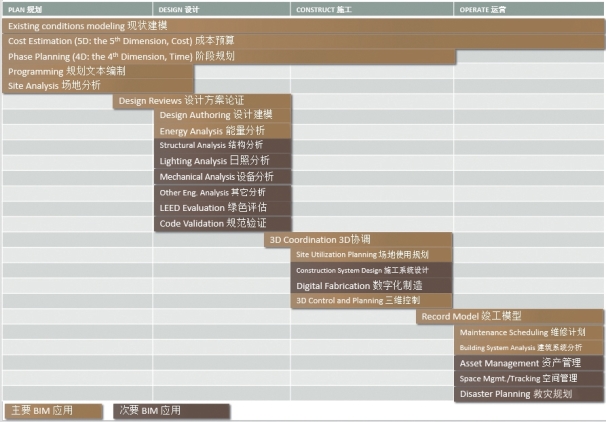
Task: Click the Lighting Analysis 日照分析 bar
Action: [x=223, y=161]
